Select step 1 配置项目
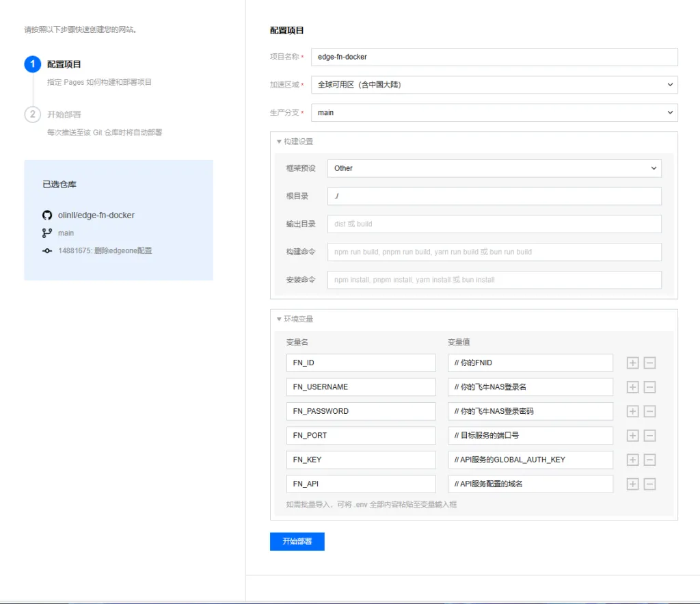The height and width of the screenshot is (604, 700). point(64,64)
